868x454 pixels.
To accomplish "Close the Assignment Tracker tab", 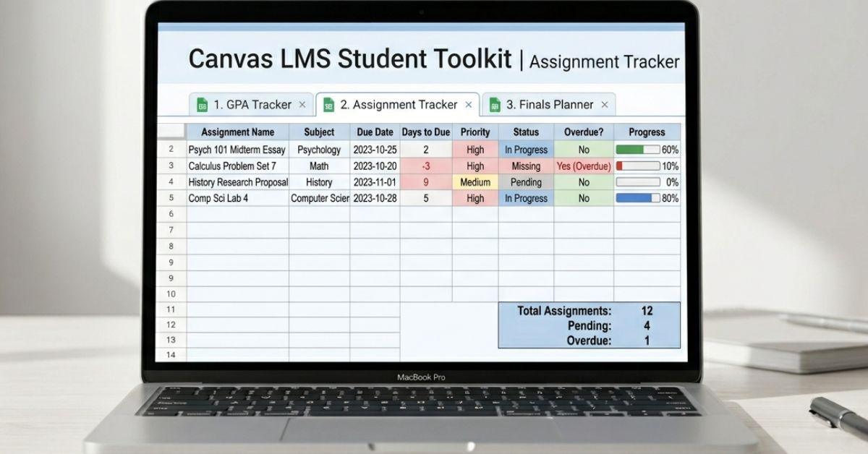I will point(468,105).
